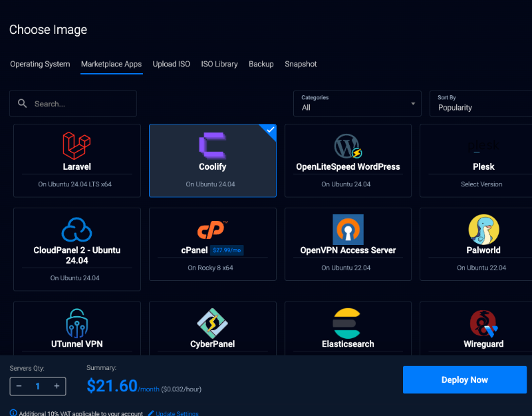
Task: Click the OpenVPN Access Server title
Action: click(348, 250)
